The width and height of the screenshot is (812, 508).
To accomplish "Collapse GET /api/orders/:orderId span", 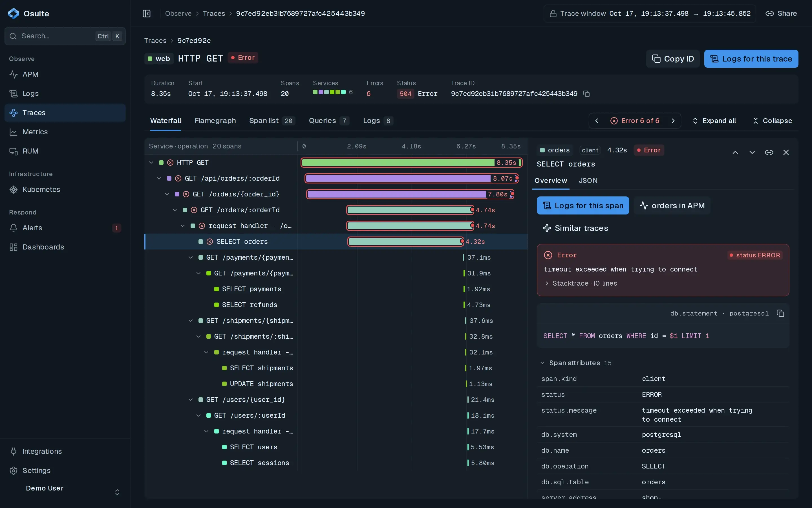I will pos(159,178).
